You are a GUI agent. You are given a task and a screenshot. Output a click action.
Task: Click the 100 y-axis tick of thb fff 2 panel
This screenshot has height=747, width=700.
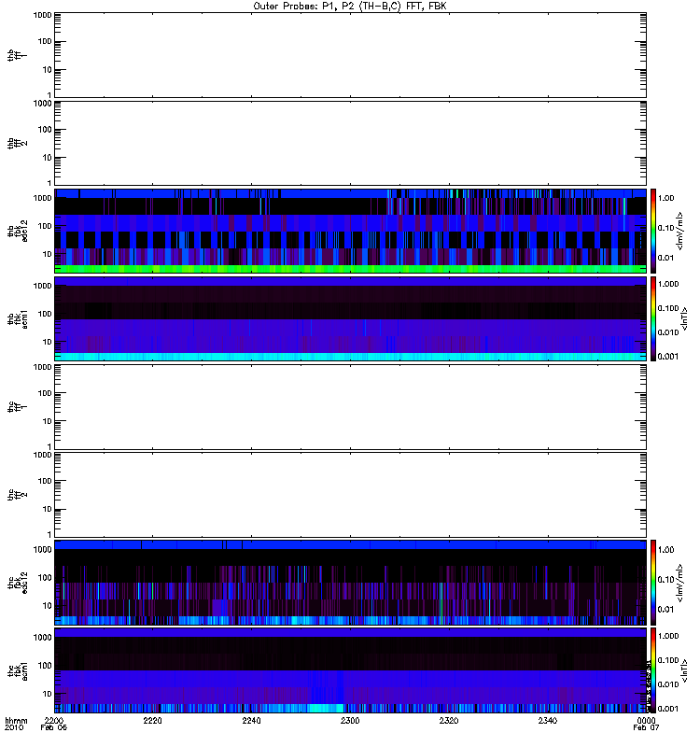point(45,129)
